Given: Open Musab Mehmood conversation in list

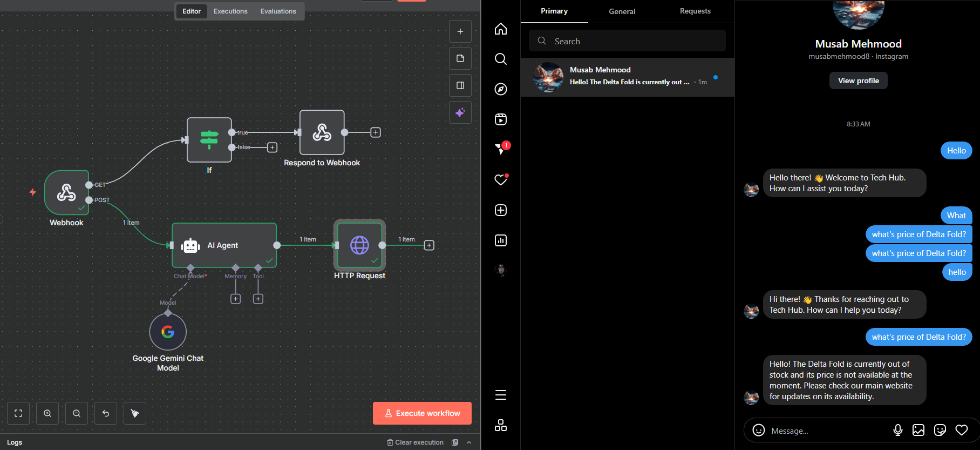Looking at the screenshot, I should pos(627,77).
